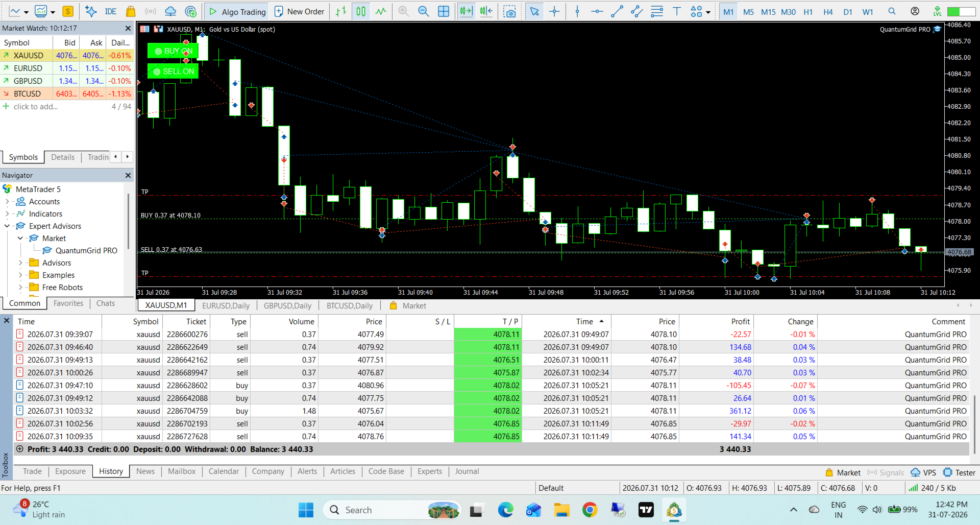980x525 pixels.
Task: Select QuantumGrid PRO expert in Navigator
Action: [x=86, y=251]
